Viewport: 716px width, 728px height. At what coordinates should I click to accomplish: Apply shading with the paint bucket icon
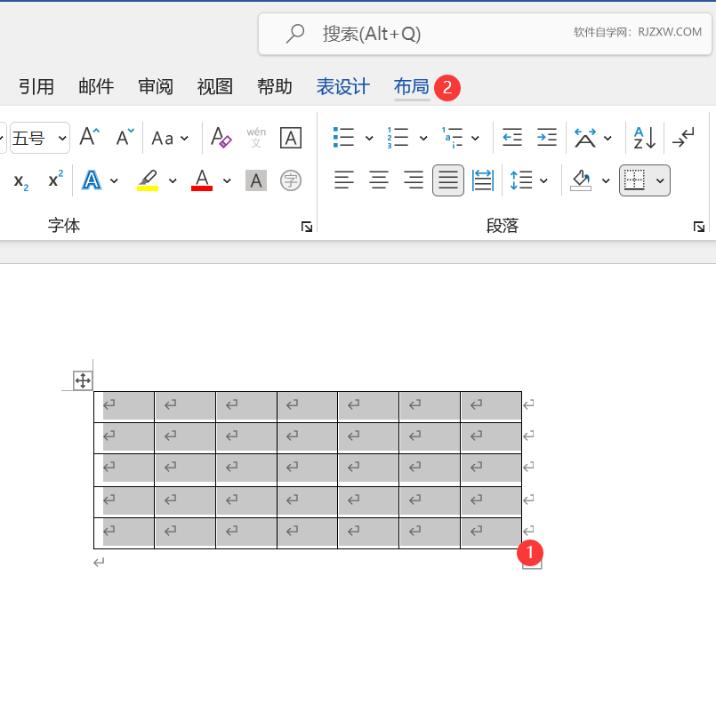click(x=581, y=180)
